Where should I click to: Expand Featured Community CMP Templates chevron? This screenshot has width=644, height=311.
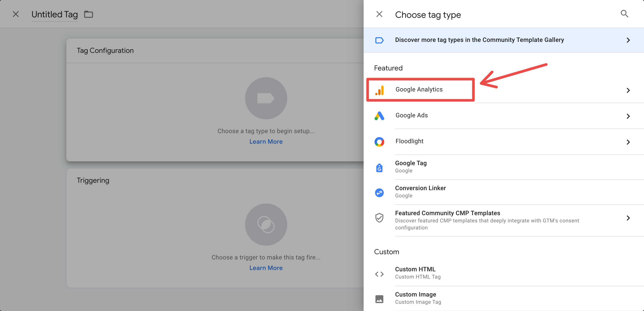pyautogui.click(x=628, y=218)
